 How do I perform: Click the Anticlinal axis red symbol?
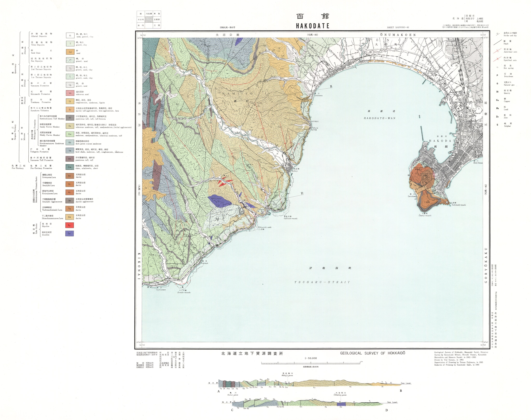tap(497, 51)
